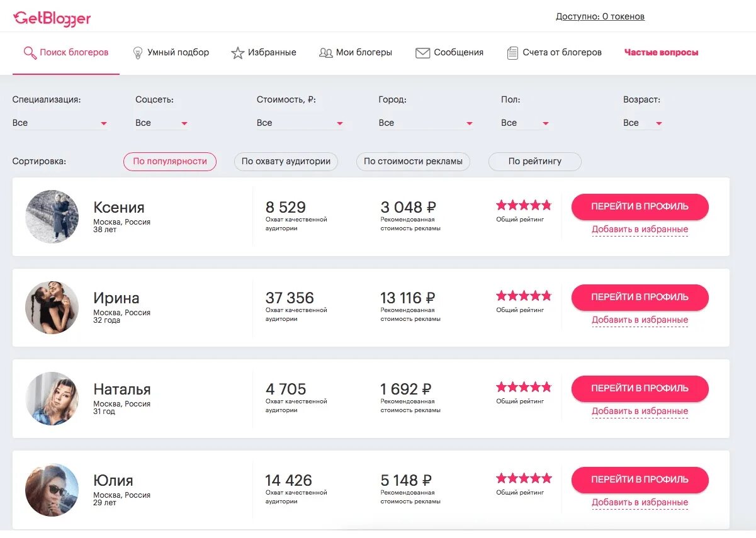Open the Соцсеть filter dropdown
This screenshot has width=756, height=538.
(x=162, y=123)
